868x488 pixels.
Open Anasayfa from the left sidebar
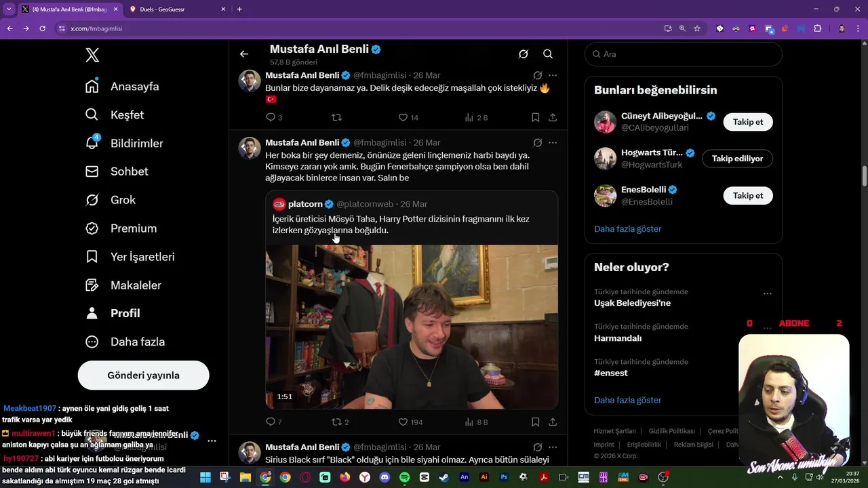click(123, 87)
